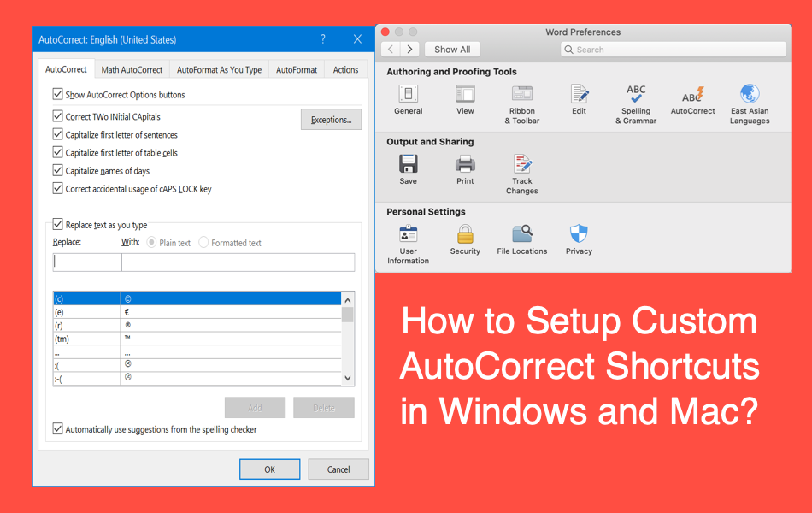Click Show All in Word Preferences
Viewport: 812px width, 513px height.
click(452, 50)
